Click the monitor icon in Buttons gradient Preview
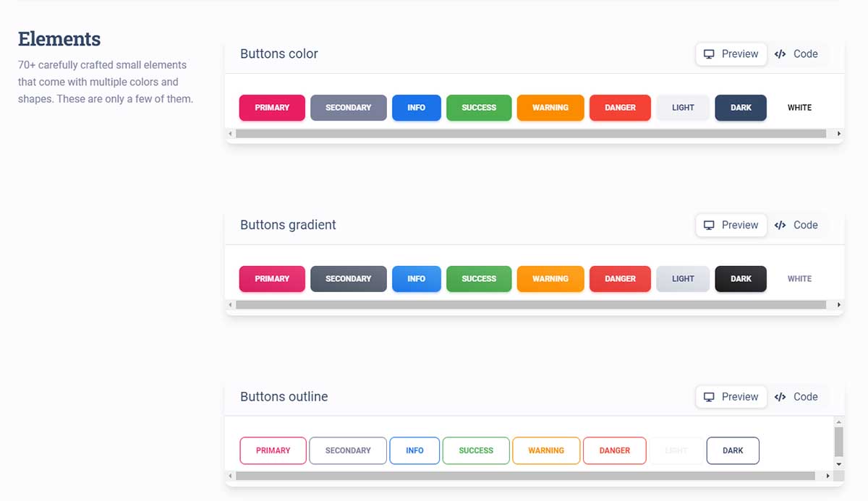The width and height of the screenshot is (868, 501). coord(709,225)
